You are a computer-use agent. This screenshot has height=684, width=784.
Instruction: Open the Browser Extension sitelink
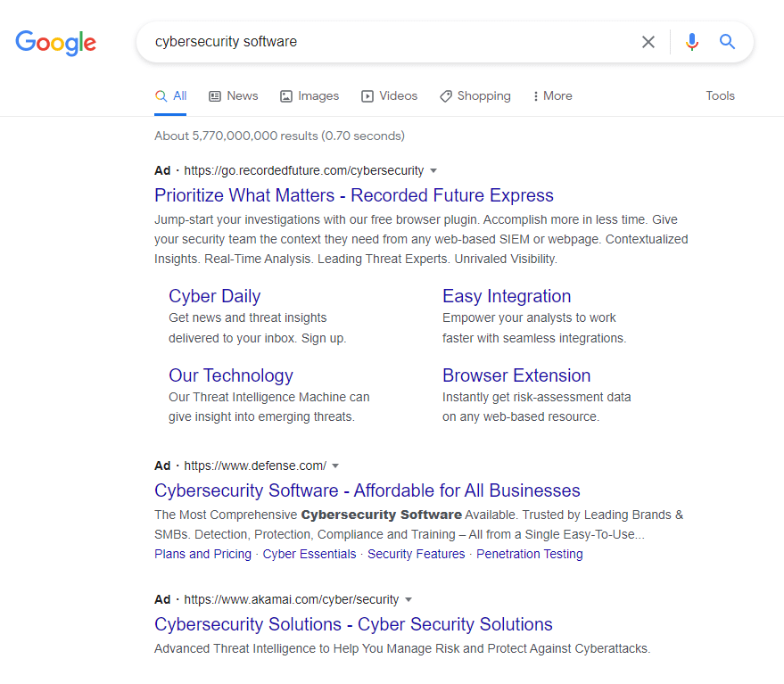click(x=516, y=375)
